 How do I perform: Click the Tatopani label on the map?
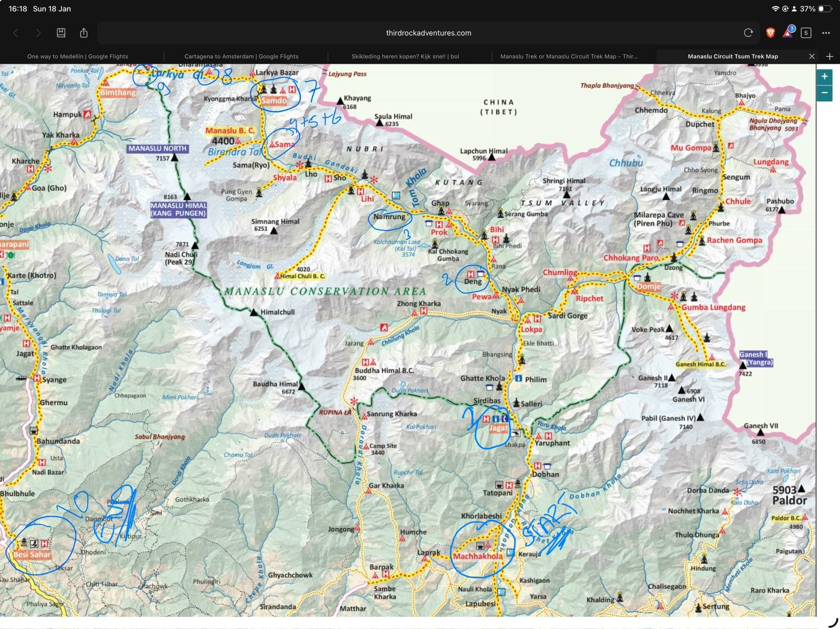tap(498, 493)
